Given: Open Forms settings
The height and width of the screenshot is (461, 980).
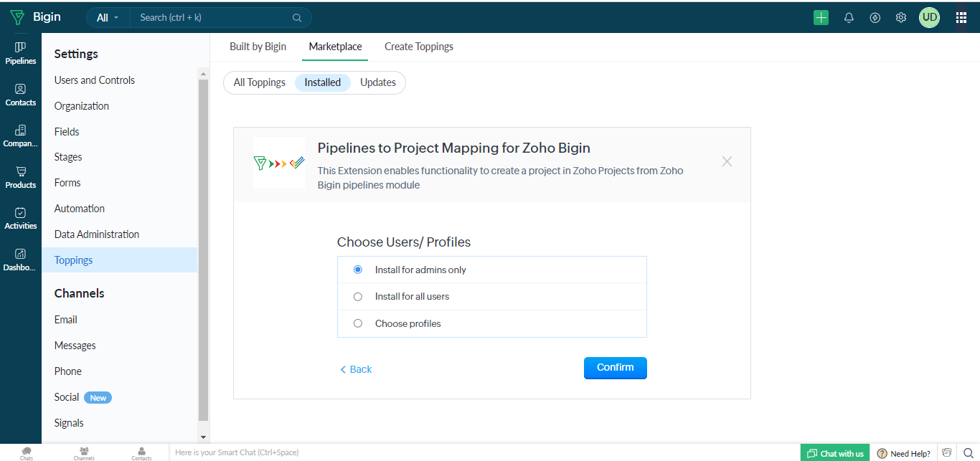Looking at the screenshot, I should [67, 183].
